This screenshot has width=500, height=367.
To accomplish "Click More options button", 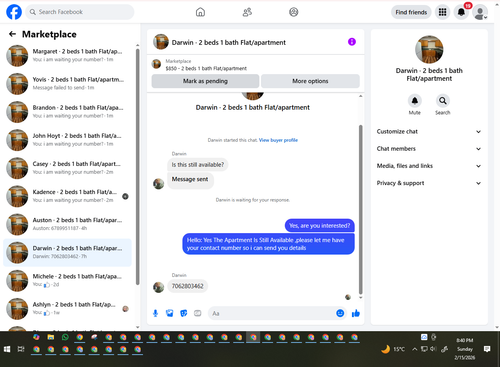I will tap(310, 81).
